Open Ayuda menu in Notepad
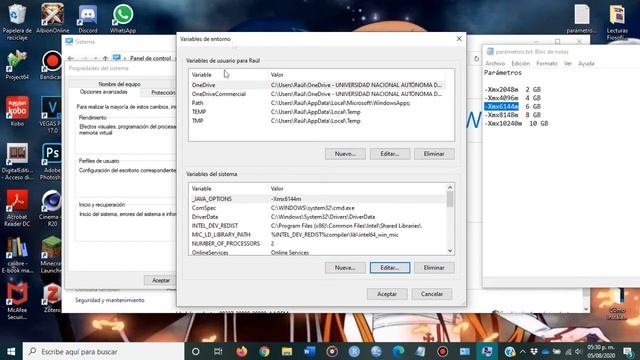 [x=586, y=64]
